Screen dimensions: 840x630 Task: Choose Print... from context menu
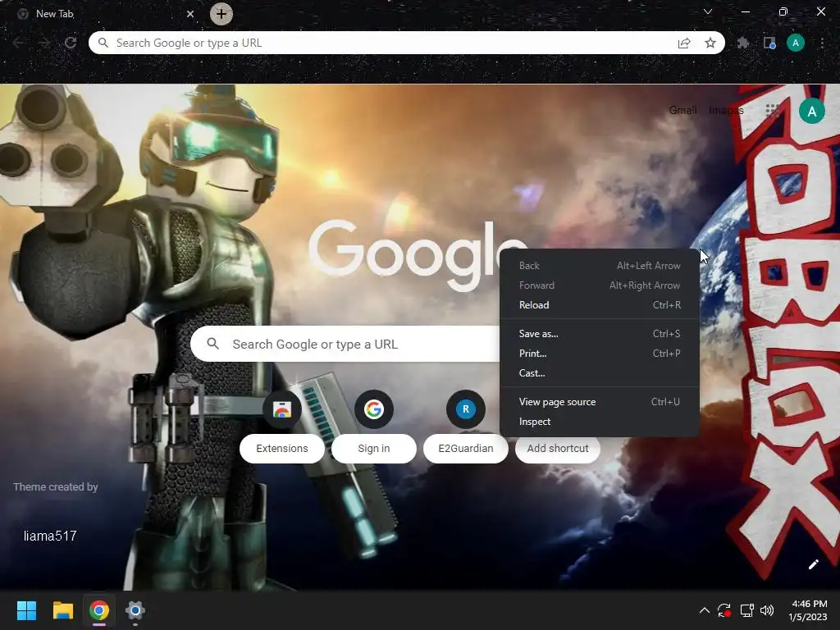600,354
